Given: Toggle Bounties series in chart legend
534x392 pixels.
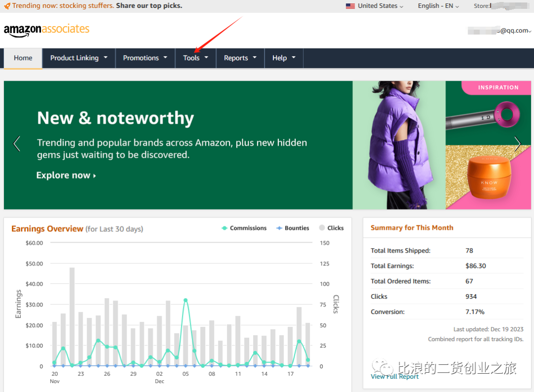Looking at the screenshot, I should (x=293, y=228).
